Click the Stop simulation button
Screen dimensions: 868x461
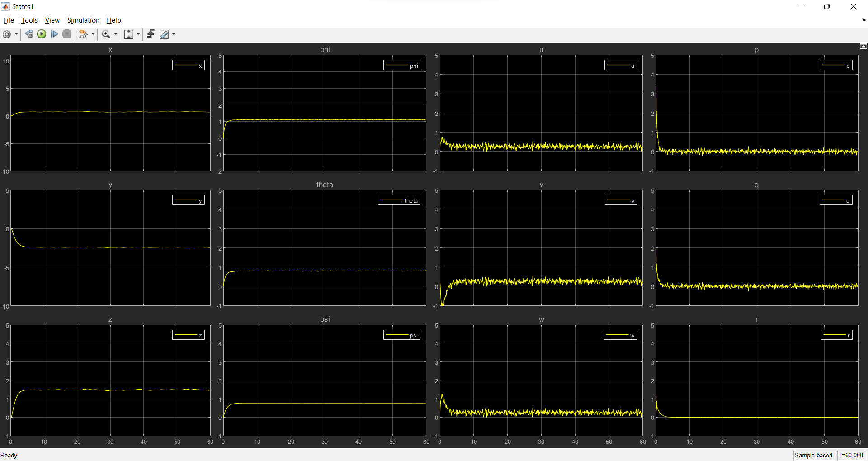[x=67, y=34]
